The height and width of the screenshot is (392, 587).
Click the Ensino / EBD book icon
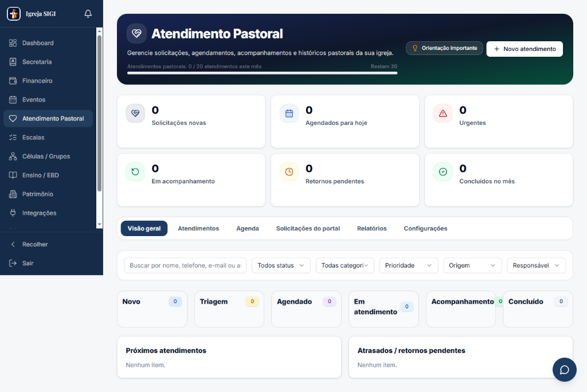coord(13,175)
